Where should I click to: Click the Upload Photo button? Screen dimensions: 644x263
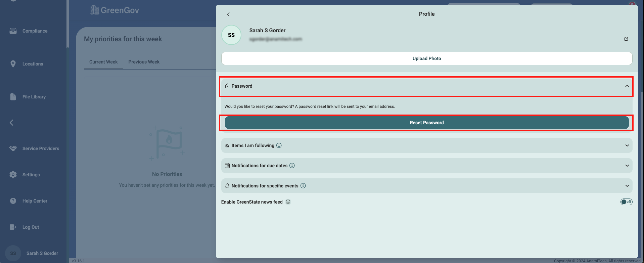(x=426, y=58)
